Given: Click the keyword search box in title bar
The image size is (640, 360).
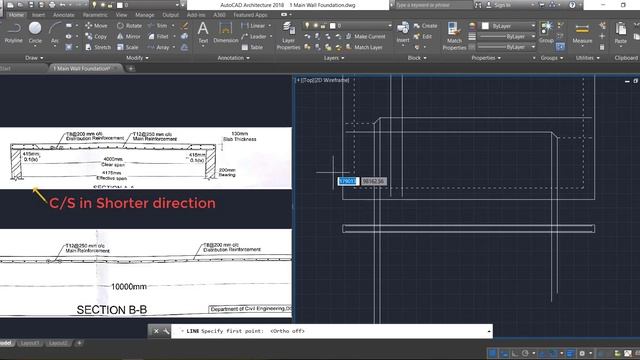Looking at the screenshot, I should (x=433, y=5).
